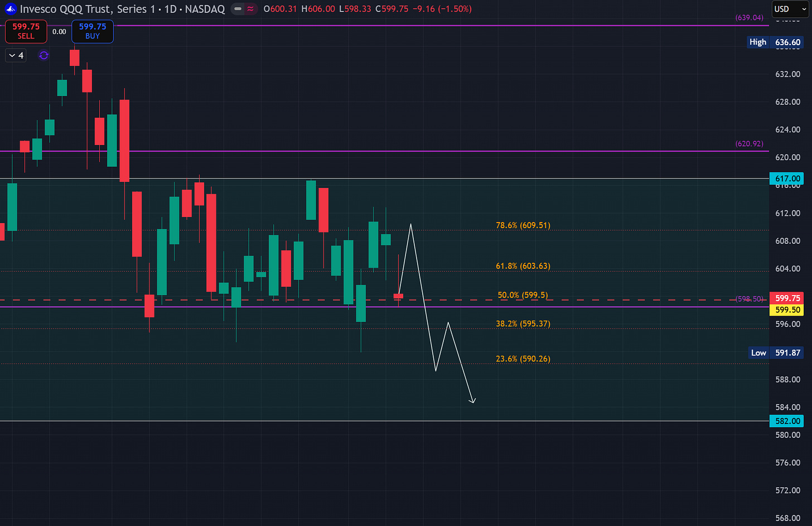Click the gray dash market status icon

point(238,9)
